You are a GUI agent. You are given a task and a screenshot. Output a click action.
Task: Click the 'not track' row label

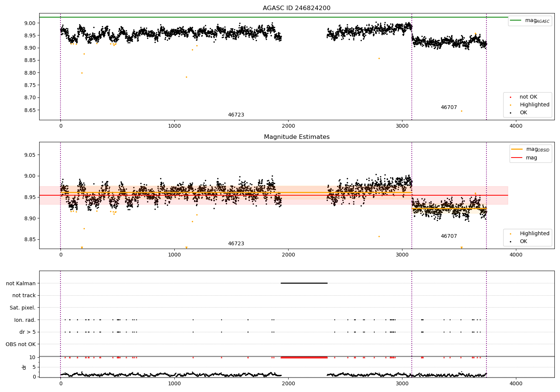(24, 296)
